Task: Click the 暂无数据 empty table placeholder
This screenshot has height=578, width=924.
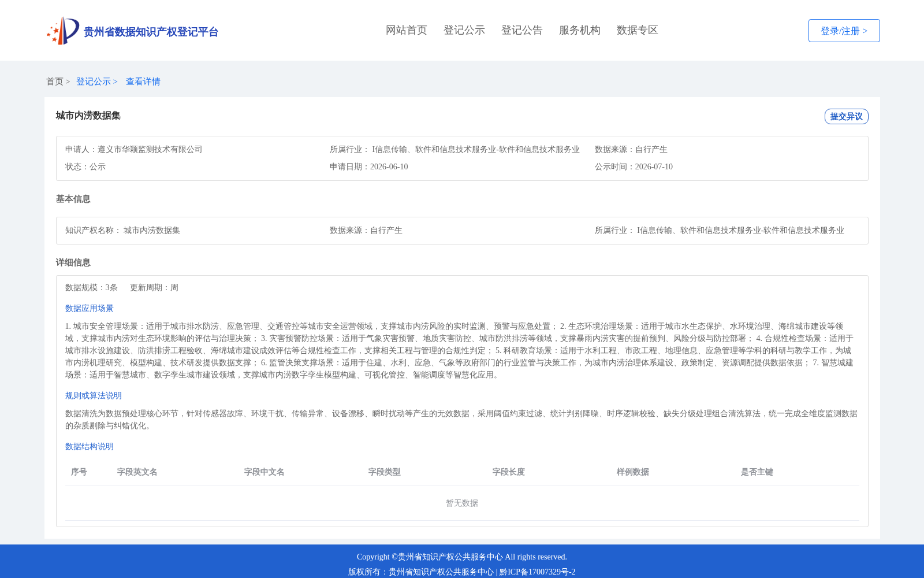Action: click(x=462, y=503)
